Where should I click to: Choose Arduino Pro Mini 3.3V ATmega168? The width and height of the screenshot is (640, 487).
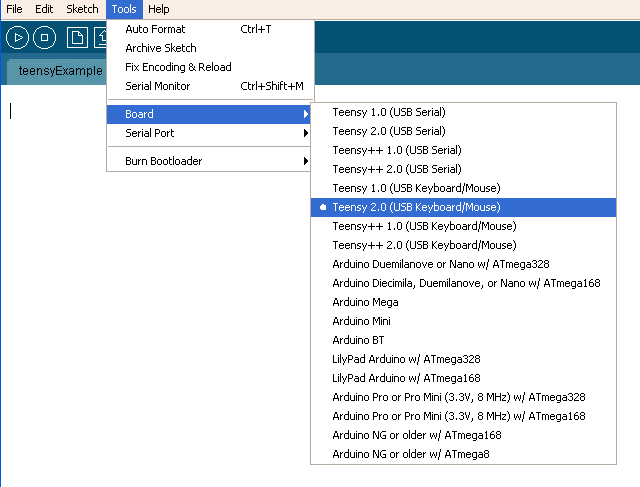pos(463,416)
